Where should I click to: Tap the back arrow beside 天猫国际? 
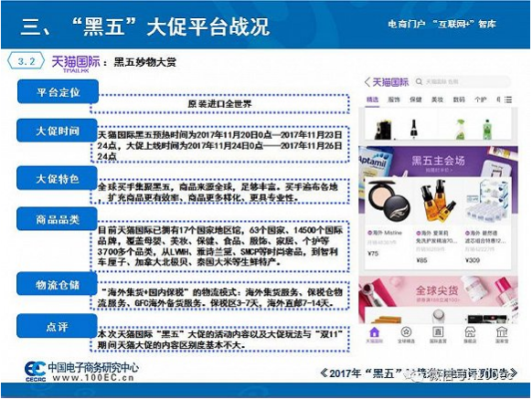(x=367, y=81)
